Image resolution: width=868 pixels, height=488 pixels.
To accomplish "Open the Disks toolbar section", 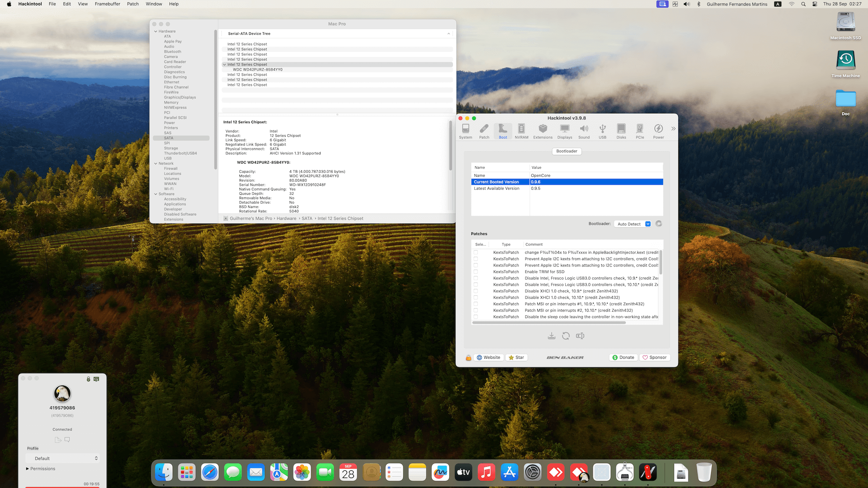I will [621, 131].
